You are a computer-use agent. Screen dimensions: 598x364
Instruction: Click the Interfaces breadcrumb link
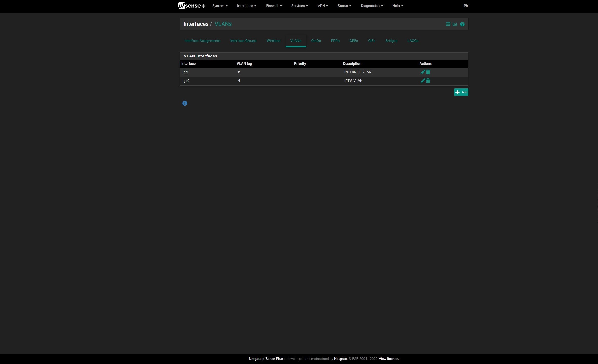click(196, 24)
